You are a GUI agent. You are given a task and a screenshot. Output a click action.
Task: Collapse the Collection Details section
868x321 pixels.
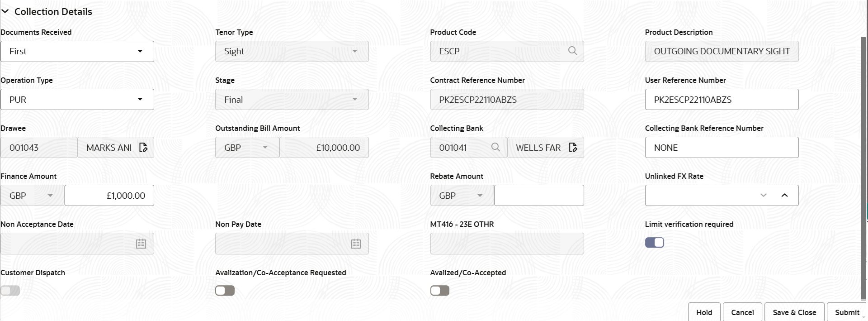[x=5, y=11]
